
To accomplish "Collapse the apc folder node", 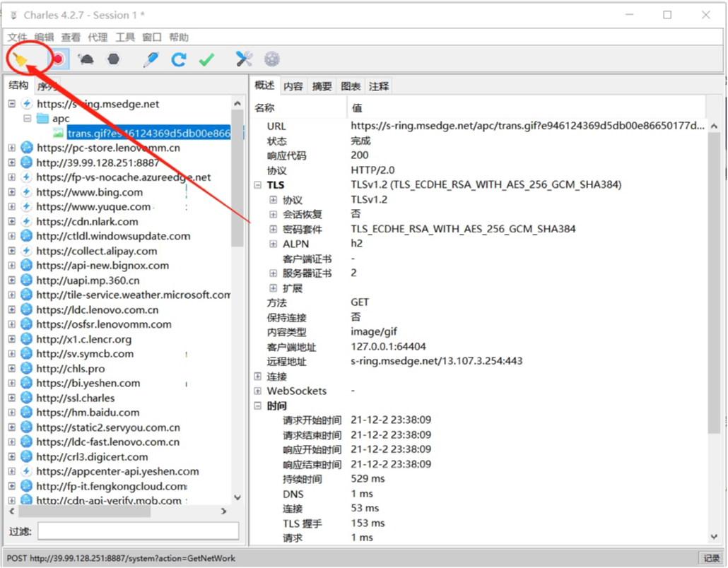I will pos(28,119).
